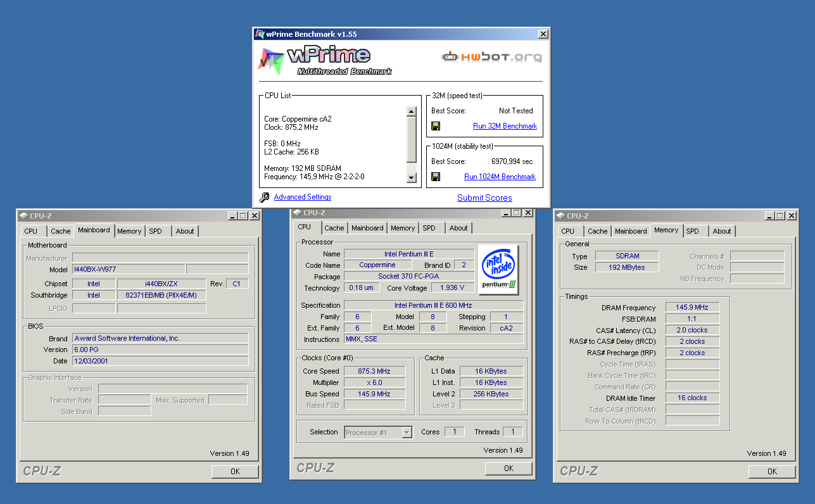
Task: Open About tab in Memory window
Action: coord(722,231)
